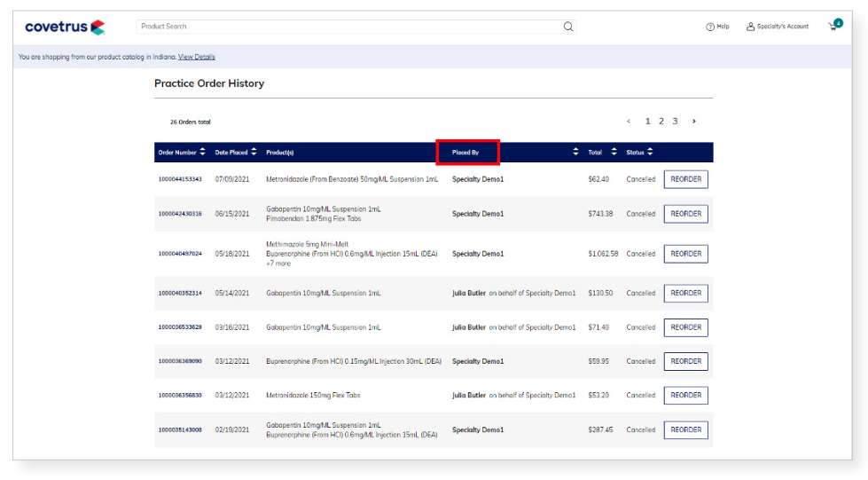Sort by Placed By column arrows
Image resolution: width=868 pixels, height=480 pixels.
(x=575, y=152)
